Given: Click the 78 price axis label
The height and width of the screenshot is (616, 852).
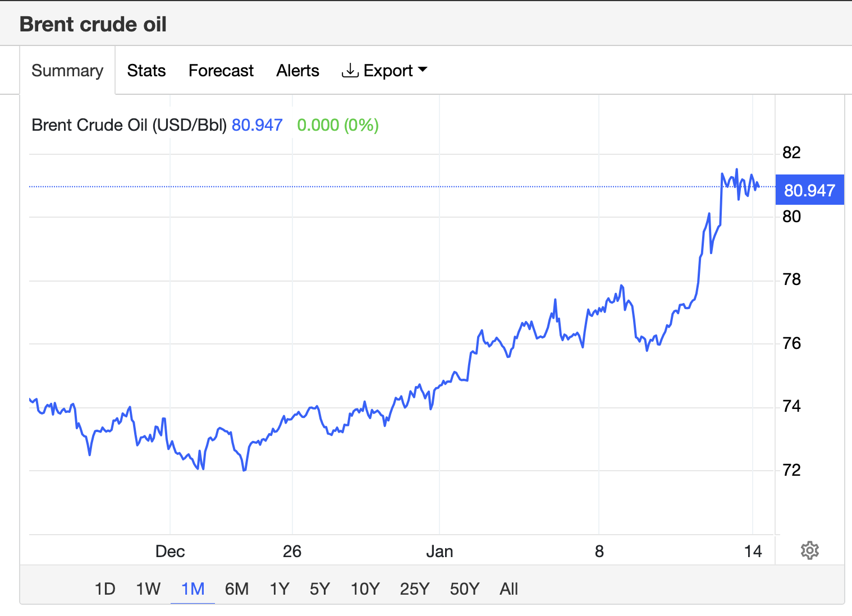Looking at the screenshot, I should coord(791,279).
